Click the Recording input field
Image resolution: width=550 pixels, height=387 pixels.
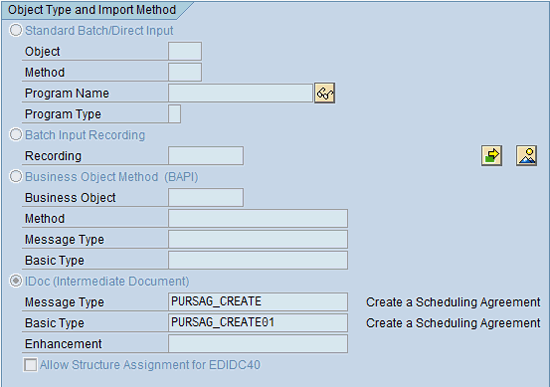(206, 155)
